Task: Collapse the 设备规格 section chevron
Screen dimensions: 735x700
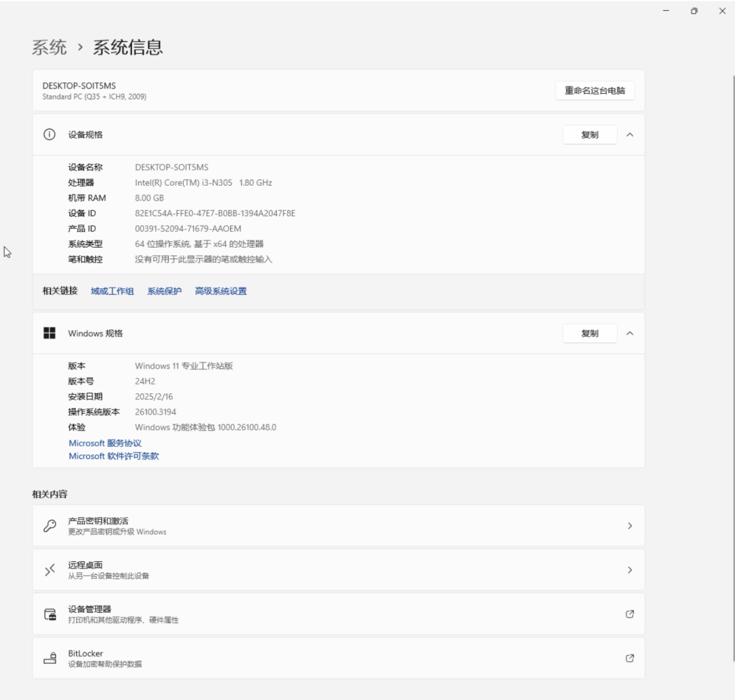Action: pos(630,135)
